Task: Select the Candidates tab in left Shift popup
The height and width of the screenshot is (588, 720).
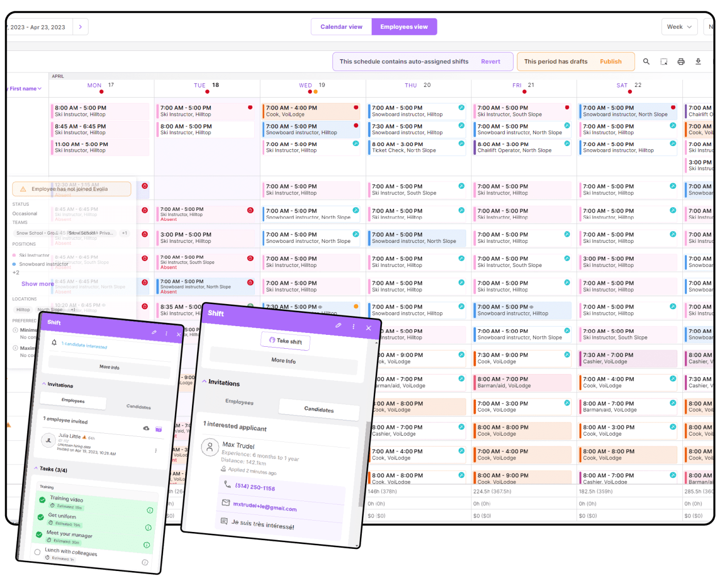Action: [x=138, y=406]
